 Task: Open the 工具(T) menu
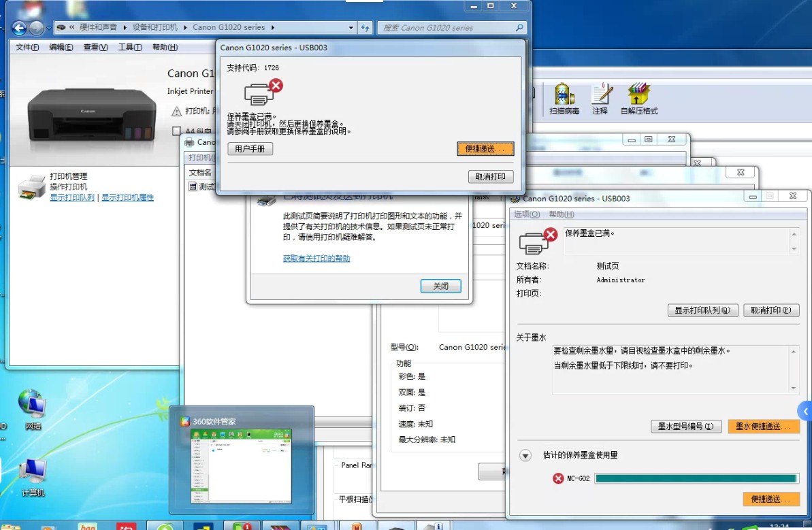tap(130, 47)
